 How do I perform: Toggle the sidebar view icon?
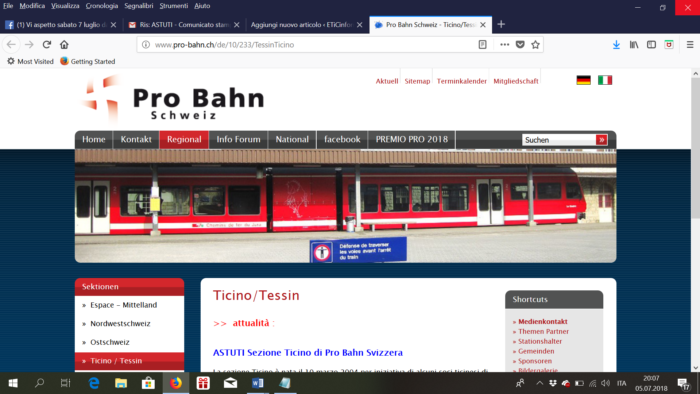click(x=651, y=45)
